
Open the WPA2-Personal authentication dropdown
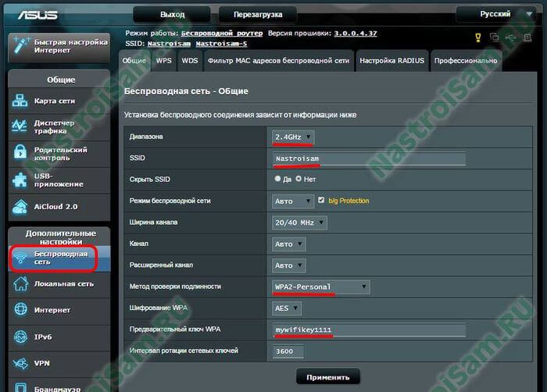[320, 287]
